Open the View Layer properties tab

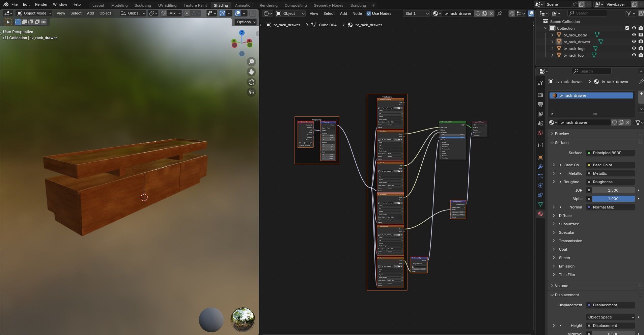point(540,114)
